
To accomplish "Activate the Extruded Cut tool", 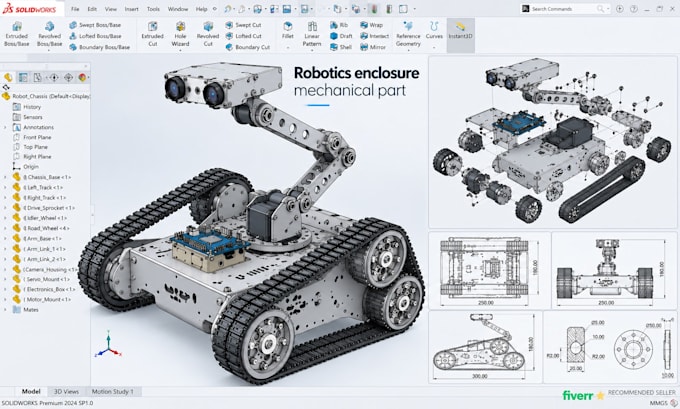I will [x=152, y=33].
